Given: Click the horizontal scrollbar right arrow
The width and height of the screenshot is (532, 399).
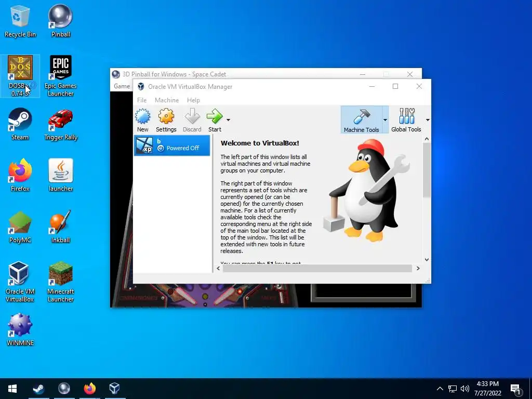Looking at the screenshot, I should point(418,269).
